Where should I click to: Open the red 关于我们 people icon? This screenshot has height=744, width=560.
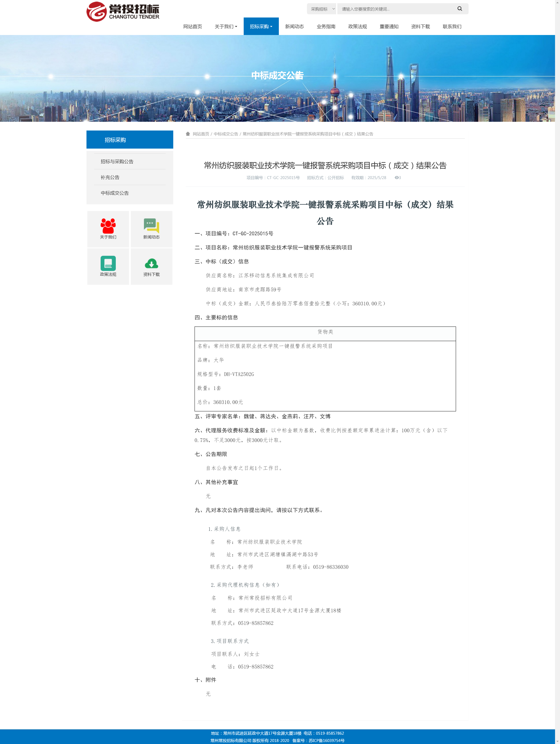tap(108, 226)
